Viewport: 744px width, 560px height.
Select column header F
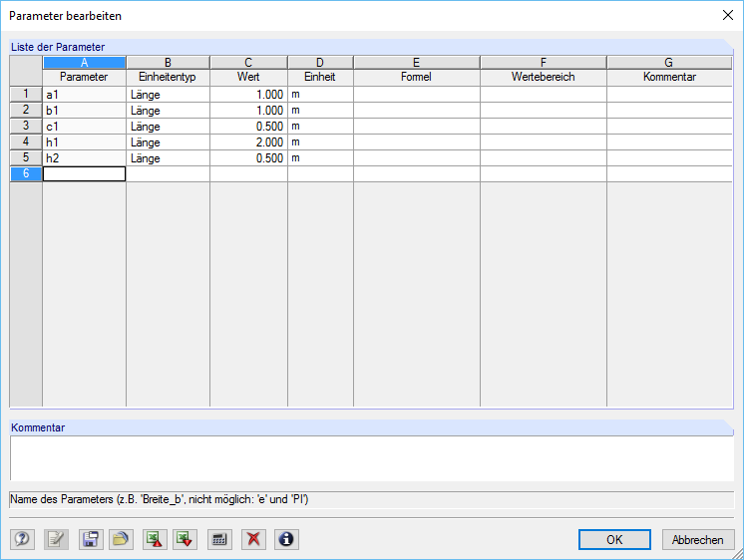tap(544, 63)
